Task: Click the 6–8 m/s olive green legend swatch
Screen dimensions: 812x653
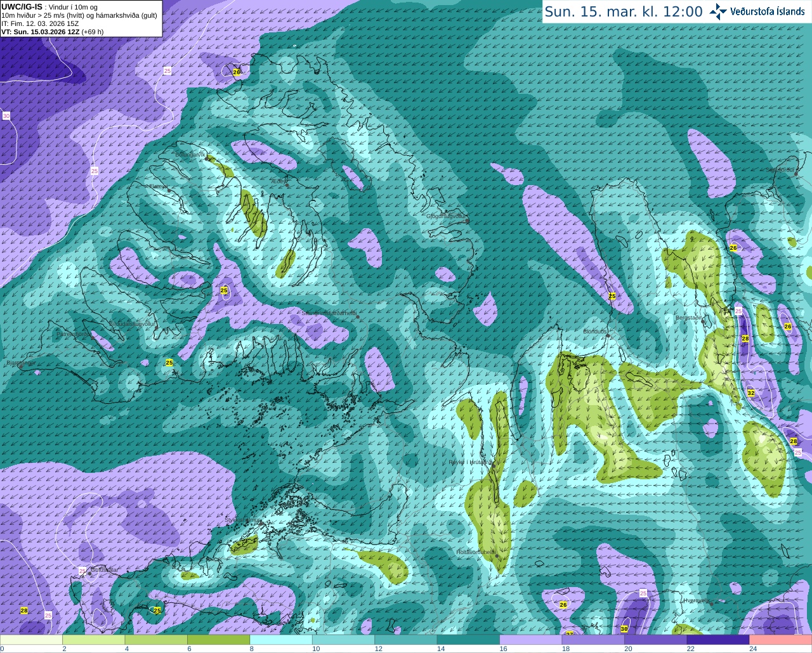Action: (x=219, y=640)
